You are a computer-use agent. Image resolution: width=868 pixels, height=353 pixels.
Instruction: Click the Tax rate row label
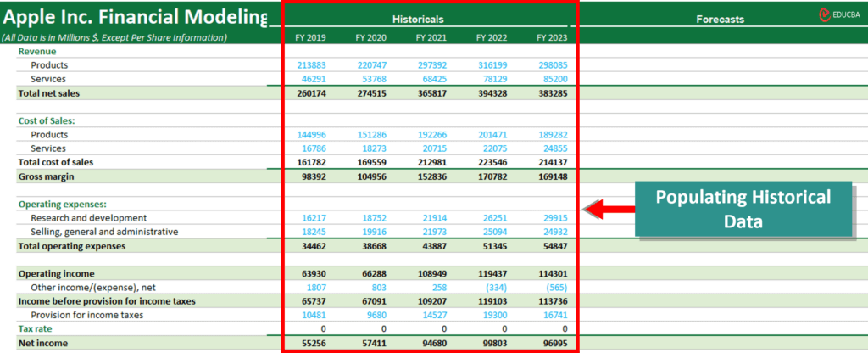[35, 329]
